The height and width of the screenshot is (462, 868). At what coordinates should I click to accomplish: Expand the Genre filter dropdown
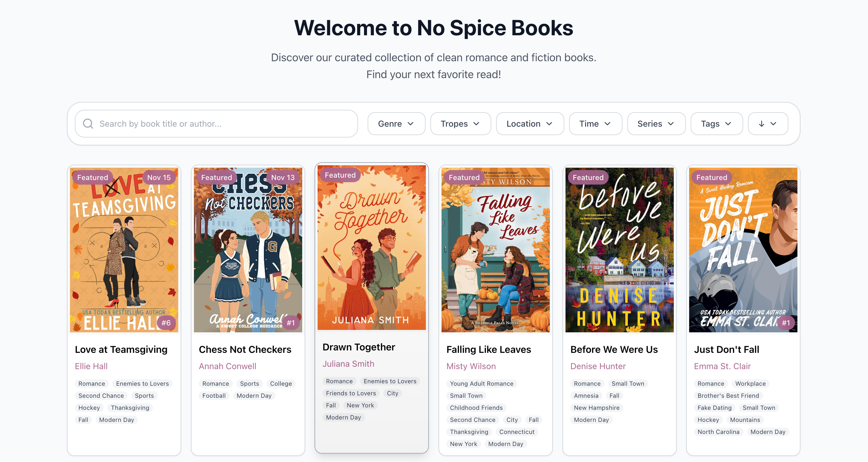click(x=396, y=124)
